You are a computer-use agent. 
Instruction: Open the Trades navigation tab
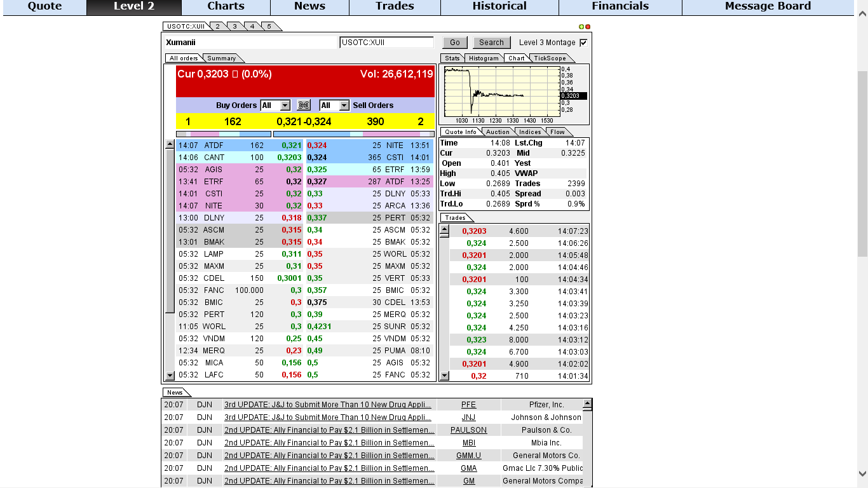tap(395, 6)
